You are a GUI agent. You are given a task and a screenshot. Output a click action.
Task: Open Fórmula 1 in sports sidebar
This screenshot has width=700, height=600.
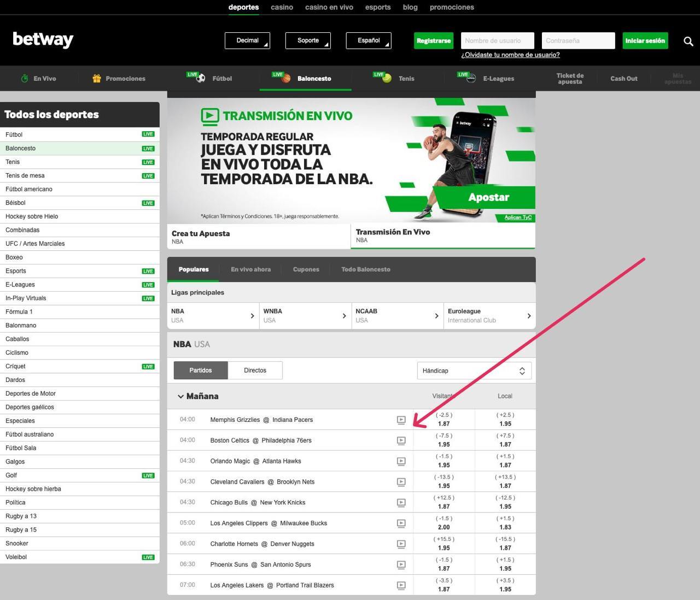pyautogui.click(x=80, y=312)
